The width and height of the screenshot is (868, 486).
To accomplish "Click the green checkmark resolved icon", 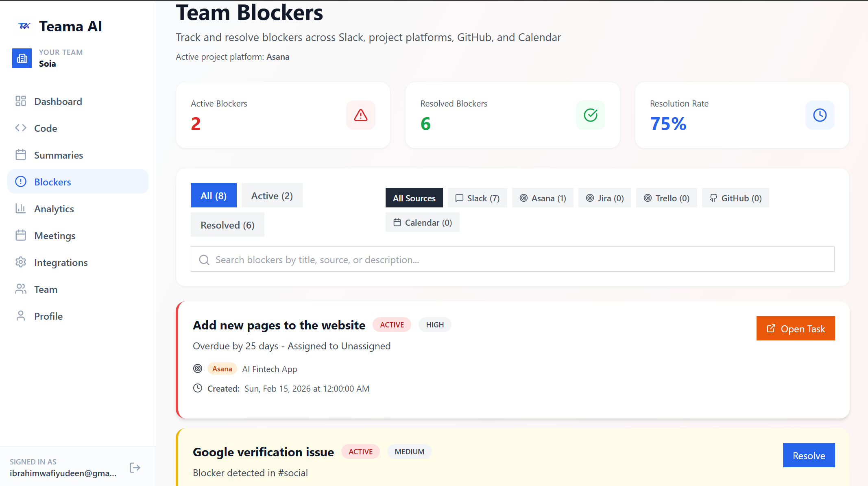I will click(590, 115).
